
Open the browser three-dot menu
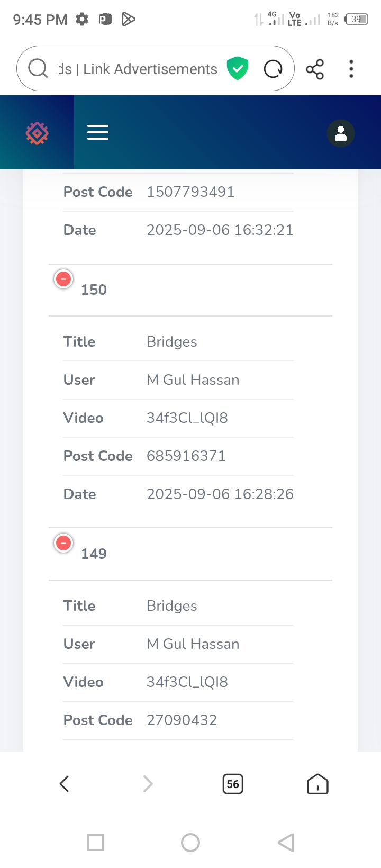[351, 69]
